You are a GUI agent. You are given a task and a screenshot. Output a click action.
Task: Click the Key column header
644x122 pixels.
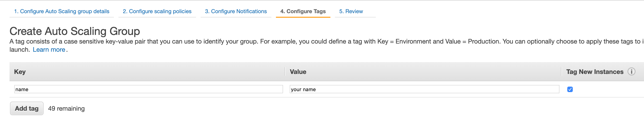click(20, 72)
